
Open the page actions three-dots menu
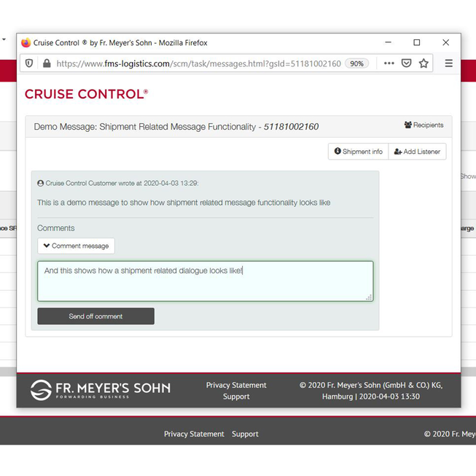pos(389,63)
